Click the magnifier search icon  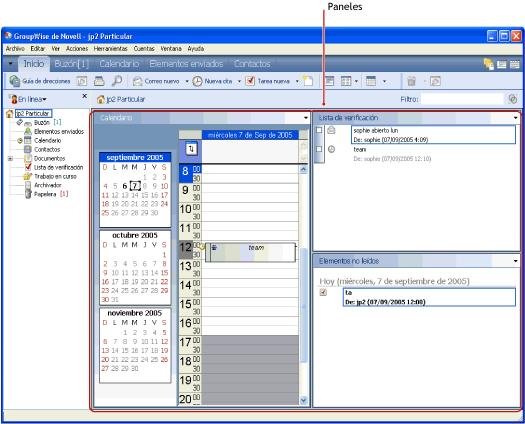pos(117,81)
